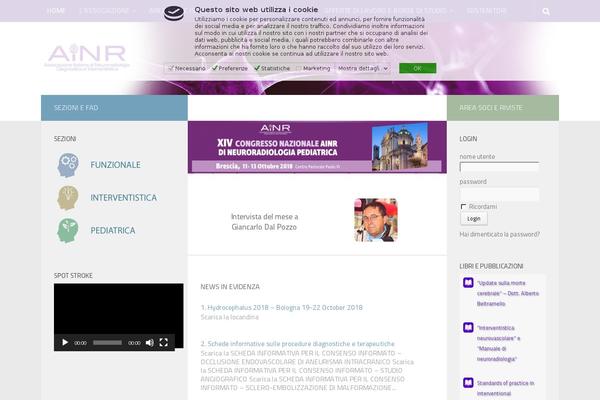
Task: Open 'Interventistica neurovascolare' publication link
Action: click(x=499, y=343)
